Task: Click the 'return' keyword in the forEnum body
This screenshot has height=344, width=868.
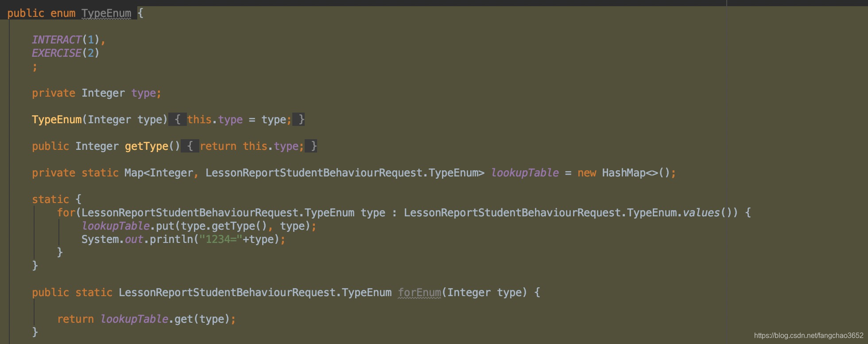Action: (75, 319)
